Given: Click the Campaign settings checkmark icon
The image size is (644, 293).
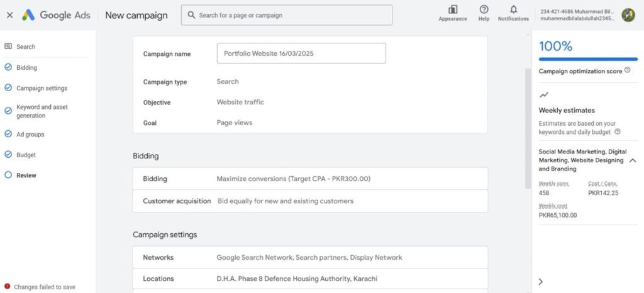Looking at the screenshot, I should click(x=8, y=88).
